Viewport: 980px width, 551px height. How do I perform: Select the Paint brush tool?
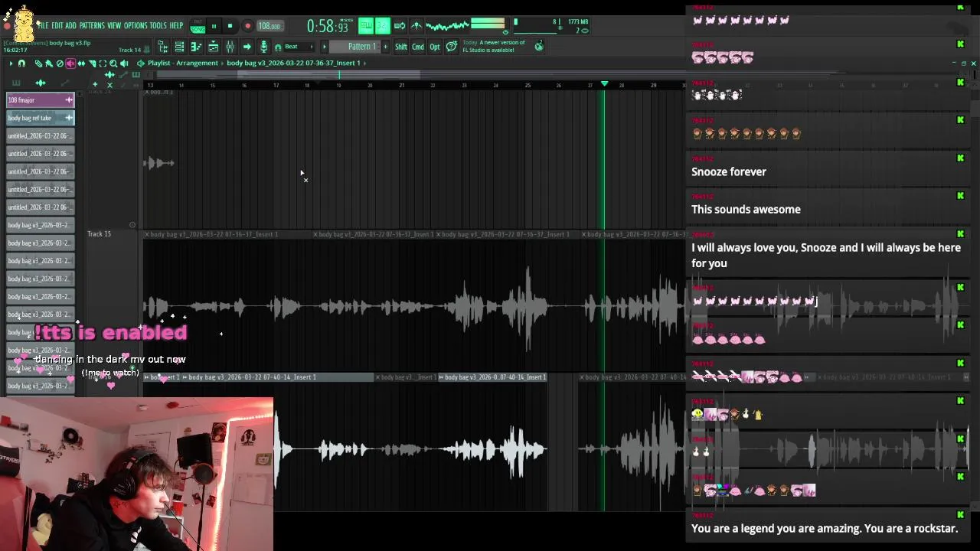49,64
